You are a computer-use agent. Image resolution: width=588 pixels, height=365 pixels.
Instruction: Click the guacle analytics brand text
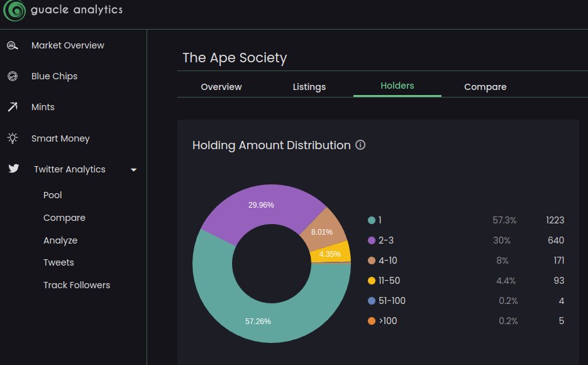pyautogui.click(x=77, y=9)
